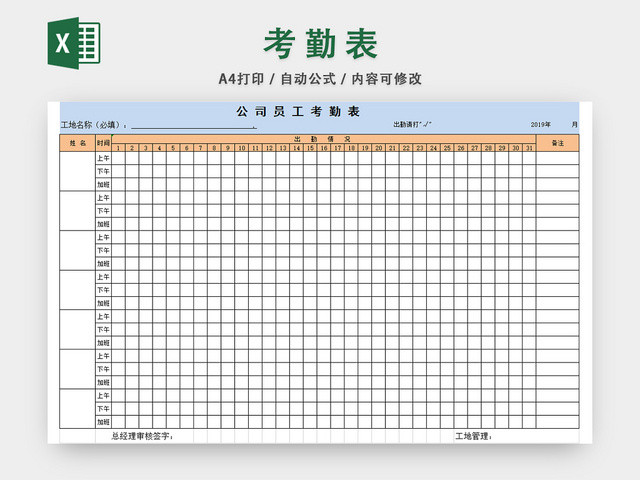Select day column header 19
The image size is (640, 480).
[x=365, y=148]
